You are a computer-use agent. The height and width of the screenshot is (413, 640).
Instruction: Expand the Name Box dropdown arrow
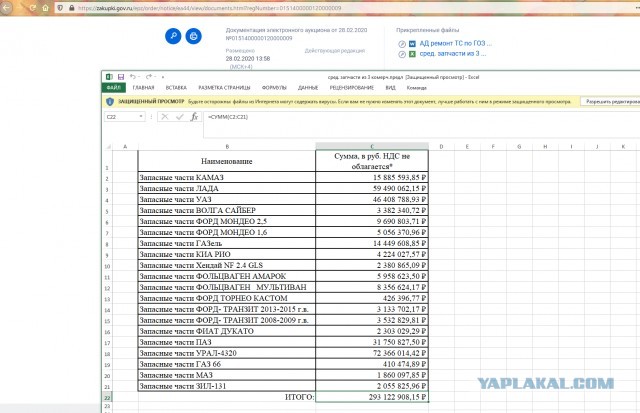pos(141,117)
